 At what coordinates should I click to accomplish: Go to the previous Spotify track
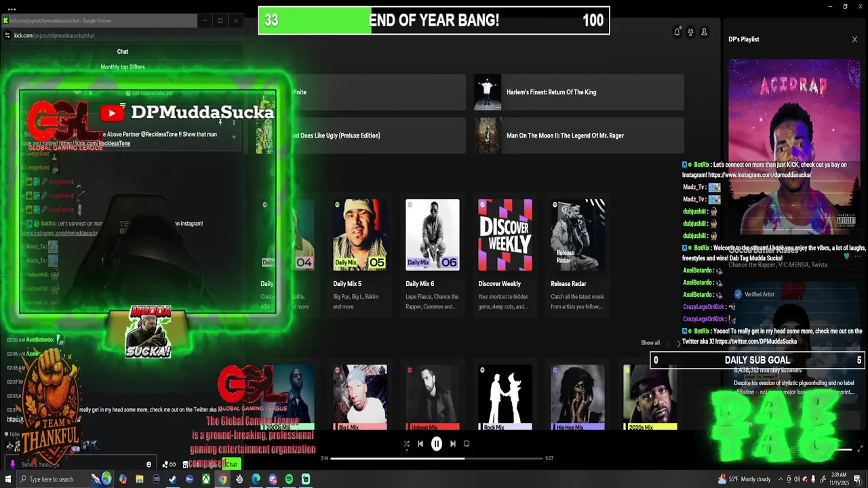[x=420, y=444]
